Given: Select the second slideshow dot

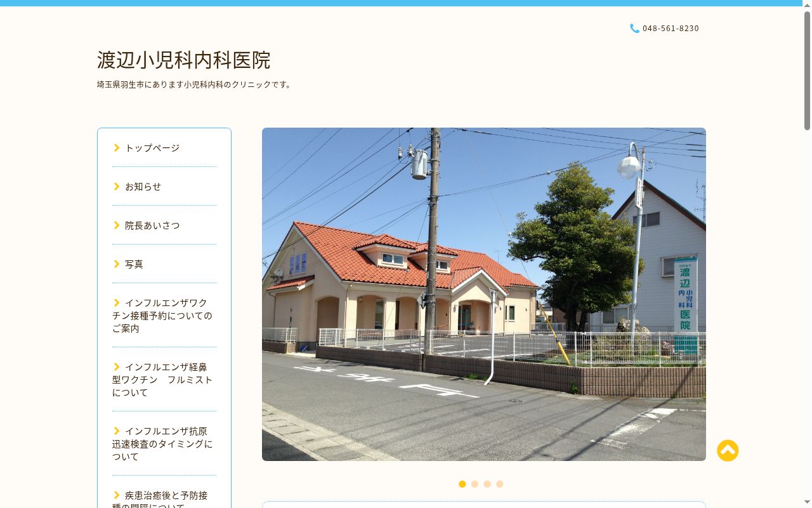Looking at the screenshot, I should pyautogui.click(x=475, y=484).
